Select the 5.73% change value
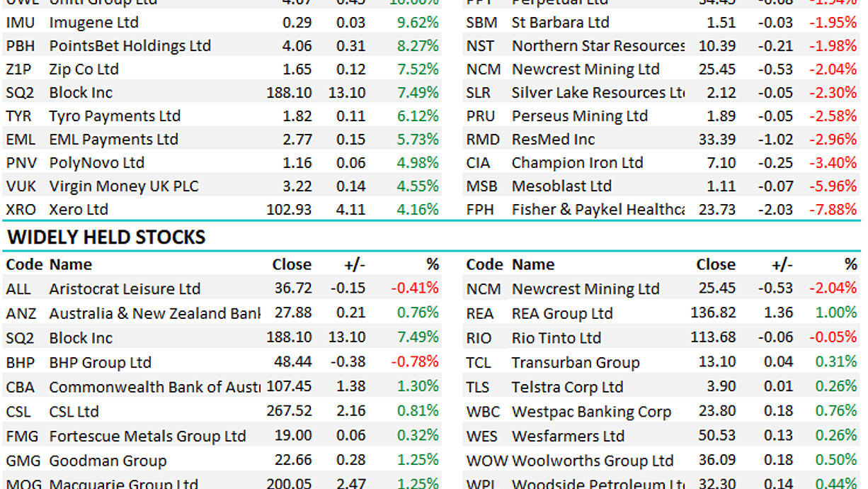Image resolution: width=868 pixels, height=489 pixels. click(418, 140)
